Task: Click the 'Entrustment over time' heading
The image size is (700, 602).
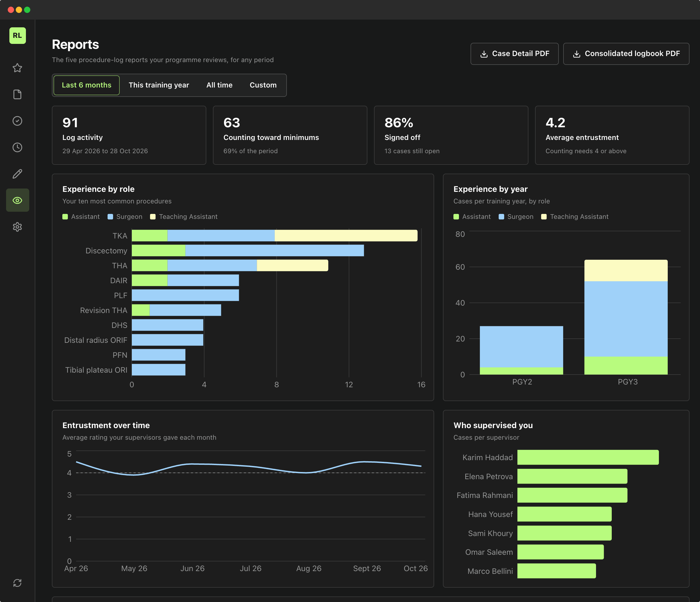Action: pyautogui.click(x=106, y=425)
